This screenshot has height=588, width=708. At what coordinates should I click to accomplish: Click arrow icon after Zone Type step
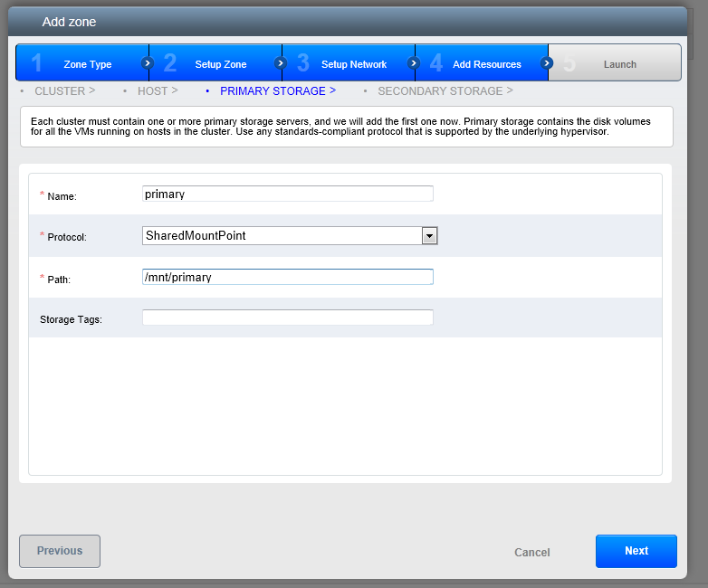coord(148,62)
